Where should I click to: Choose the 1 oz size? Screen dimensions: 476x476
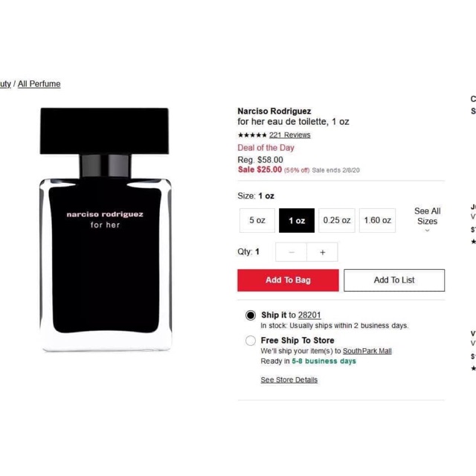297,220
